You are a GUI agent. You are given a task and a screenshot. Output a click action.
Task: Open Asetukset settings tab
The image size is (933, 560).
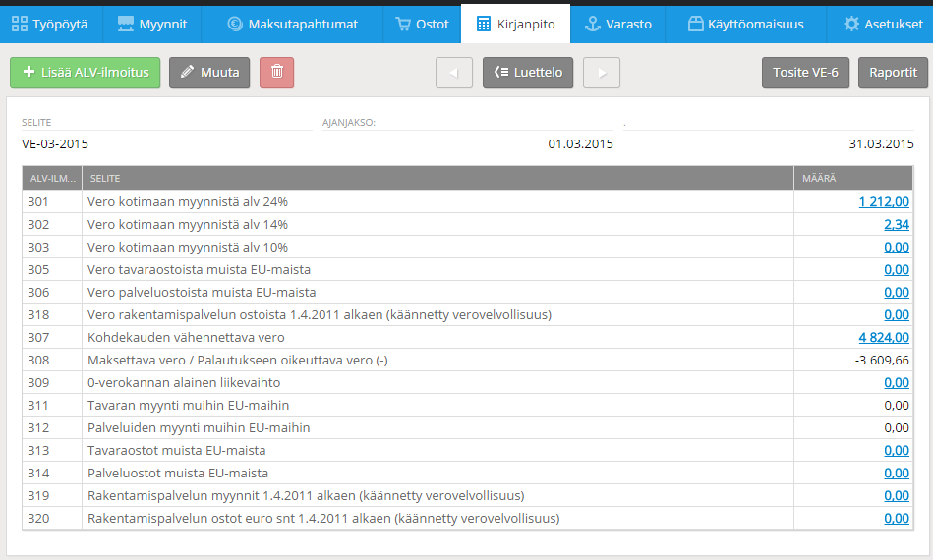(878, 24)
